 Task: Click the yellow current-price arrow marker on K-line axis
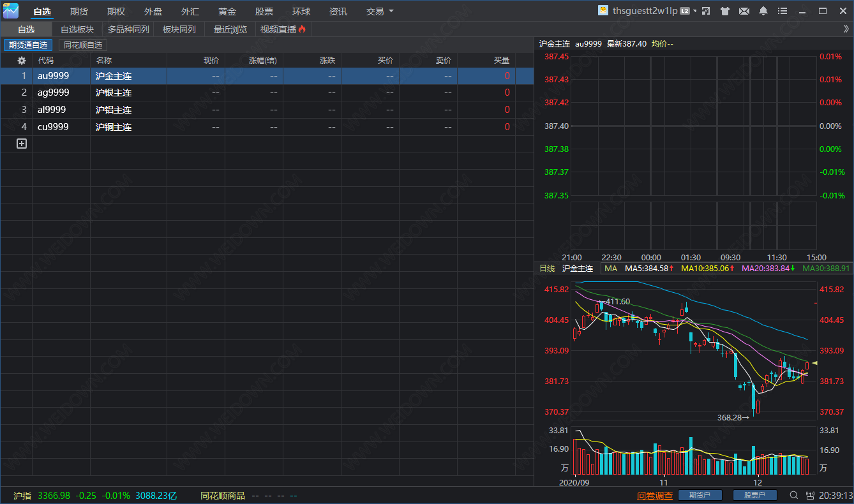814,363
